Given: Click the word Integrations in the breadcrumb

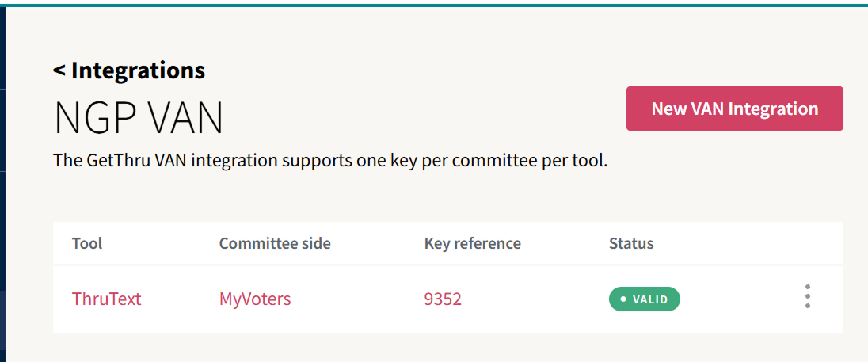Looking at the screenshot, I should pos(138,70).
